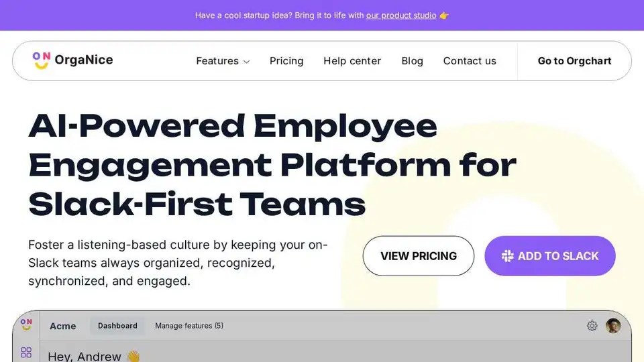
Task: Expand the Features dropdown chevron
Action: [x=246, y=62]
